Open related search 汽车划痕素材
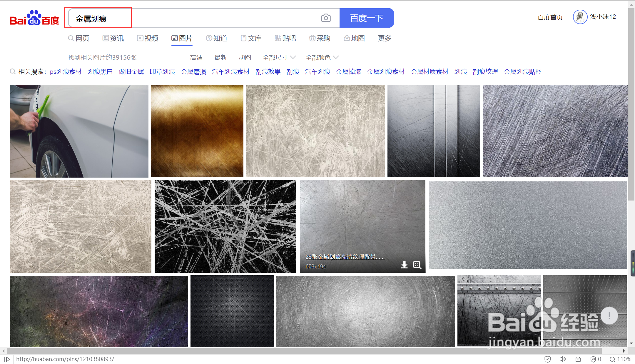 [230, 72]
